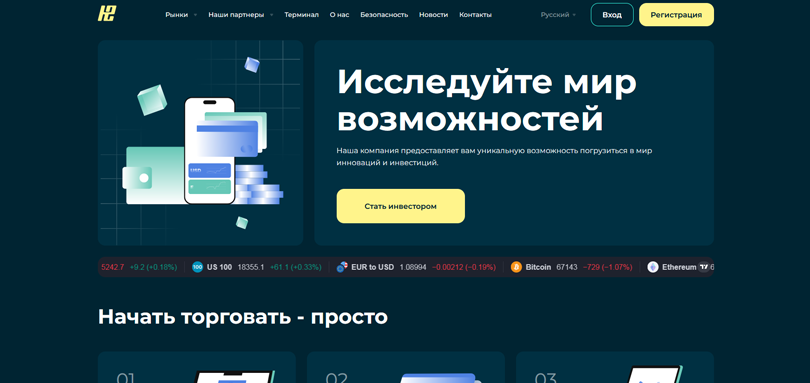Open the Русский language selector
This screenshot has height=383, width=810.
click(558, 15)
